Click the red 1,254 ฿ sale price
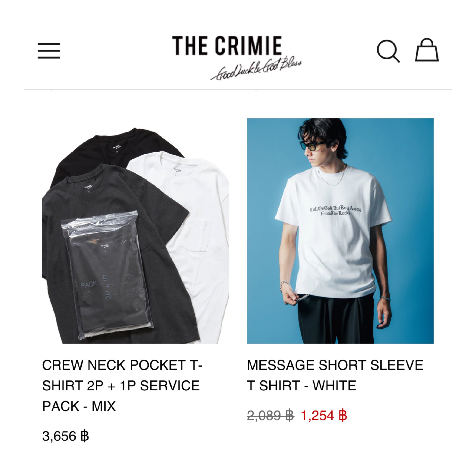This screenshot has height=476, width=476. tap(324, 415)
